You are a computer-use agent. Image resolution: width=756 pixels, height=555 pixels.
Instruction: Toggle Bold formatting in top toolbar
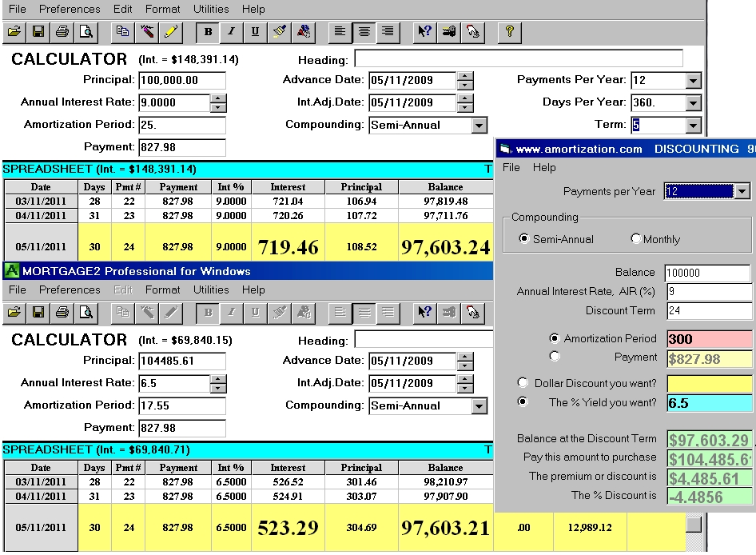(209, 32)
